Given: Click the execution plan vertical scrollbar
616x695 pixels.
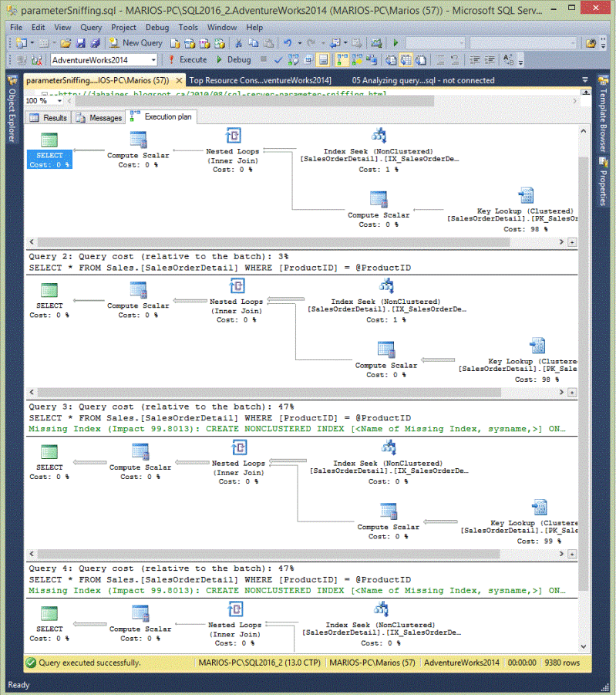Looking at the screenshot, I should (x=583, y=373).
